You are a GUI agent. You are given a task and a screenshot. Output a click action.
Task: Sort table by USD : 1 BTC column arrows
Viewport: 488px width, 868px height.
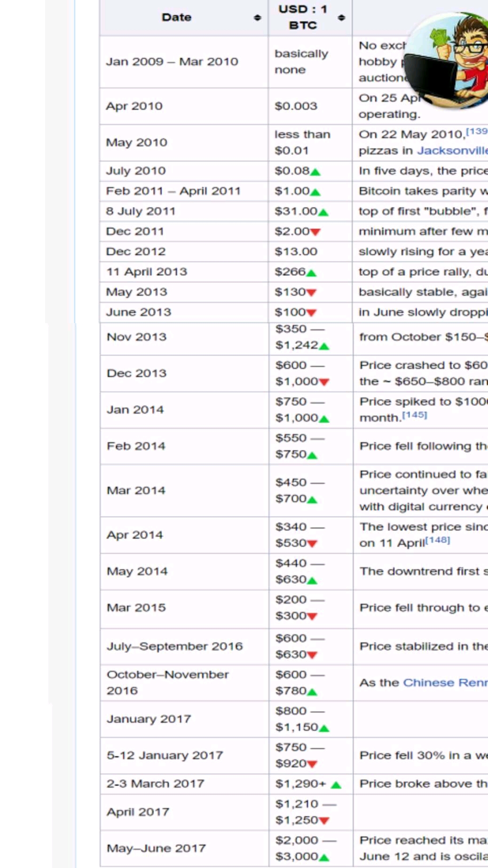(341, 18)
